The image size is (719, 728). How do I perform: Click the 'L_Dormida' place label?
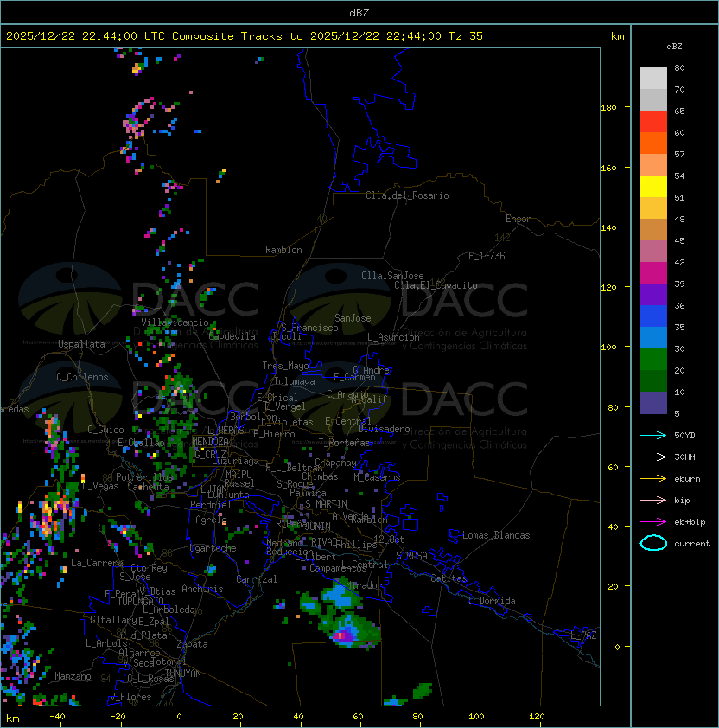492,601
